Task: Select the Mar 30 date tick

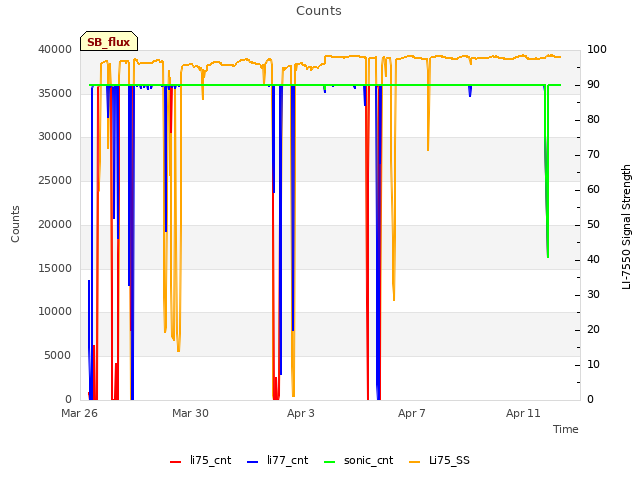Action: click(190, 413)
